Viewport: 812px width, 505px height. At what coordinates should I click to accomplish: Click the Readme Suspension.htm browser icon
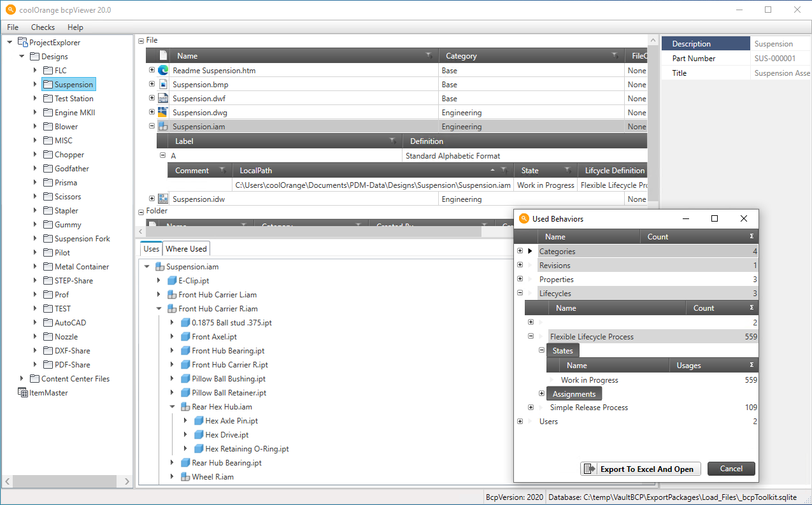coord(162,71)
